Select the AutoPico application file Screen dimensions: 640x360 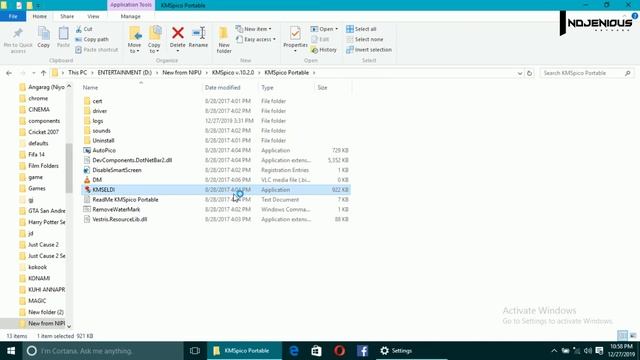coord(104,150)
